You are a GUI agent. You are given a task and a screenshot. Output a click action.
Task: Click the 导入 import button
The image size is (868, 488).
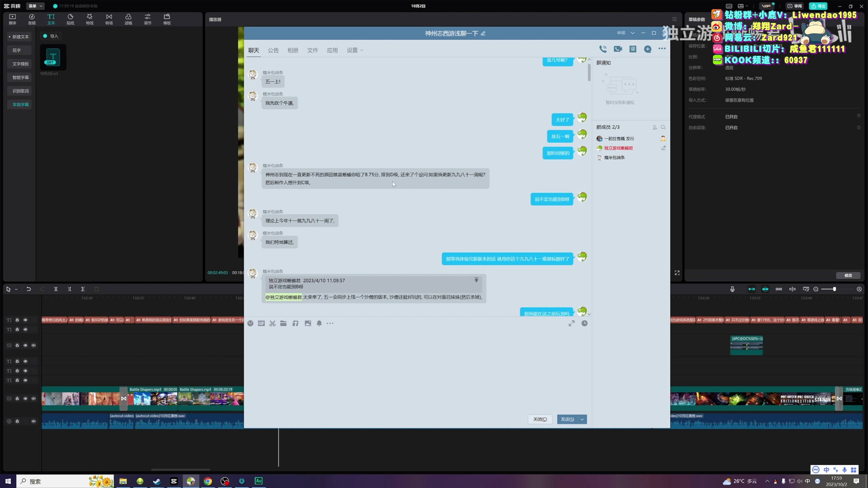pyautogui.click(x=51, y=36)
